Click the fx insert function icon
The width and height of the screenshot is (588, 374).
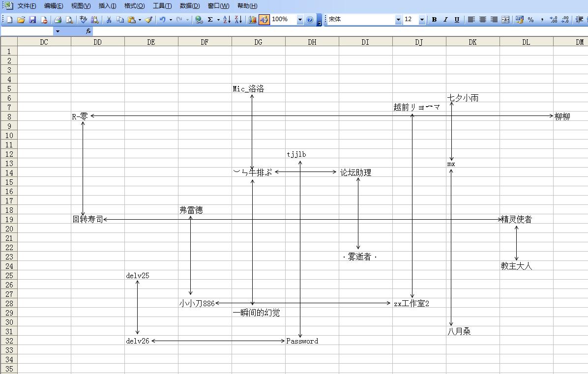pyautogui.click(x=88, y=31)
